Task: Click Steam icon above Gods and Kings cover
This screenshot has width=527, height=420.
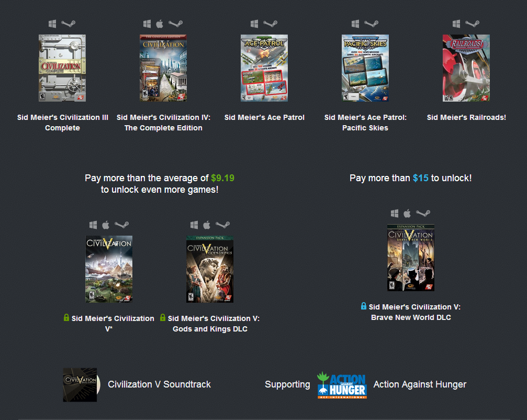Action: tap(222, 225)
